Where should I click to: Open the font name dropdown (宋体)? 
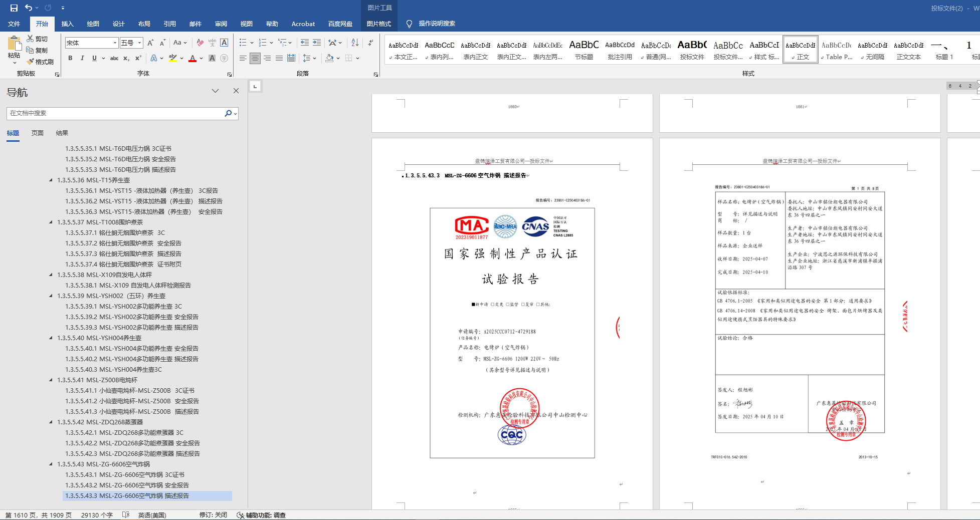tap(115, 43)
